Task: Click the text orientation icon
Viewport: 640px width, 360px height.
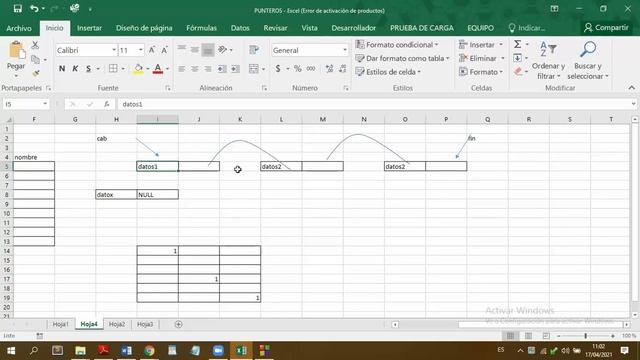Action: [222, 49]
